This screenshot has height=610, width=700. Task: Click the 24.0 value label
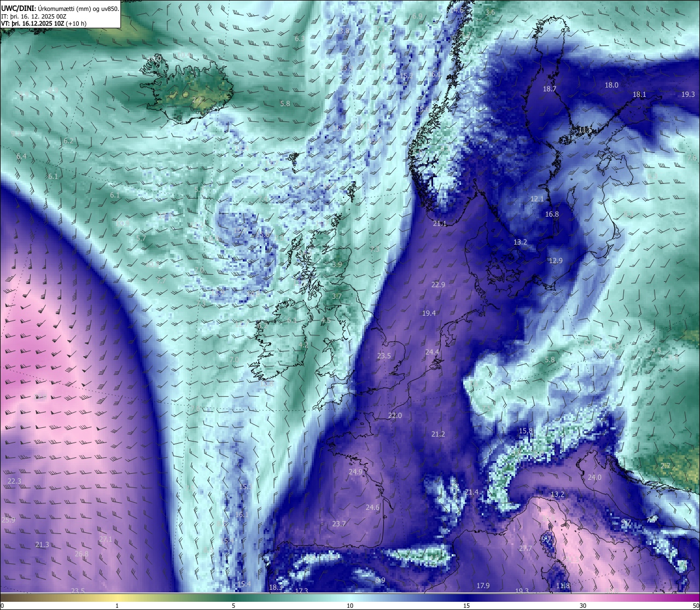[x=594, y=477]
